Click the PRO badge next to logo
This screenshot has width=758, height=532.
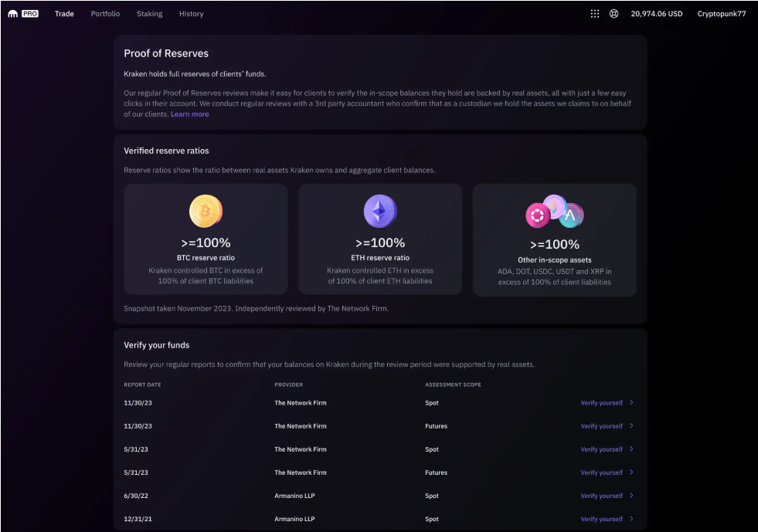pyautogui.click(x=30, y=14)
